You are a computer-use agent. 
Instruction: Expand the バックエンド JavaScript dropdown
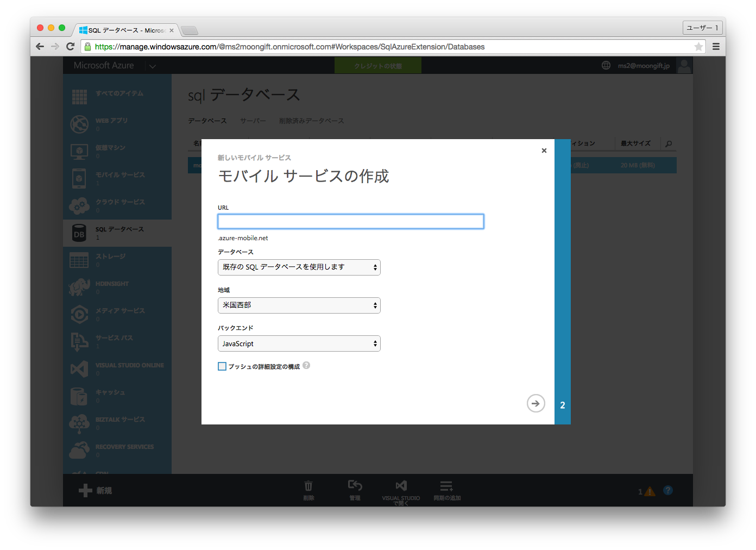[x=299, y=343]
